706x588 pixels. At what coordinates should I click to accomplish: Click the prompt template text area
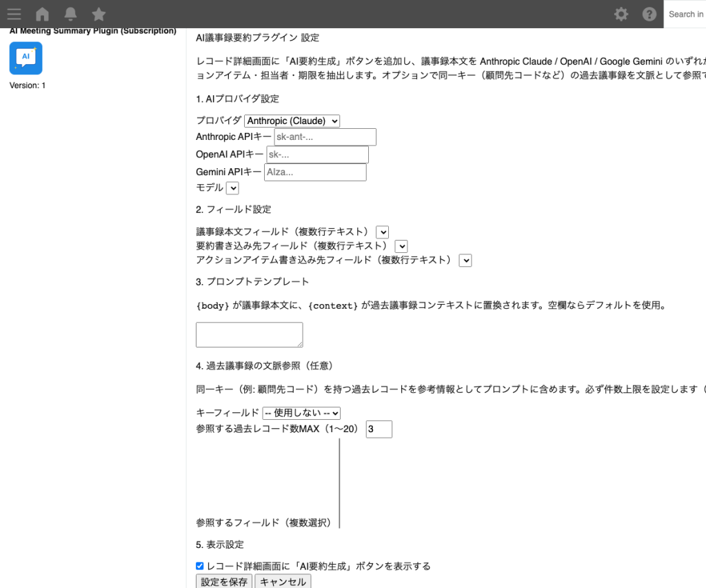pyautogui.click(x=249, y=334)
